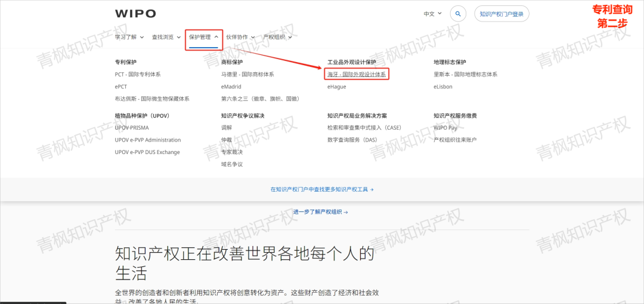Click the 专利保护 section heading
644x304 pixels.
(126, 62)
